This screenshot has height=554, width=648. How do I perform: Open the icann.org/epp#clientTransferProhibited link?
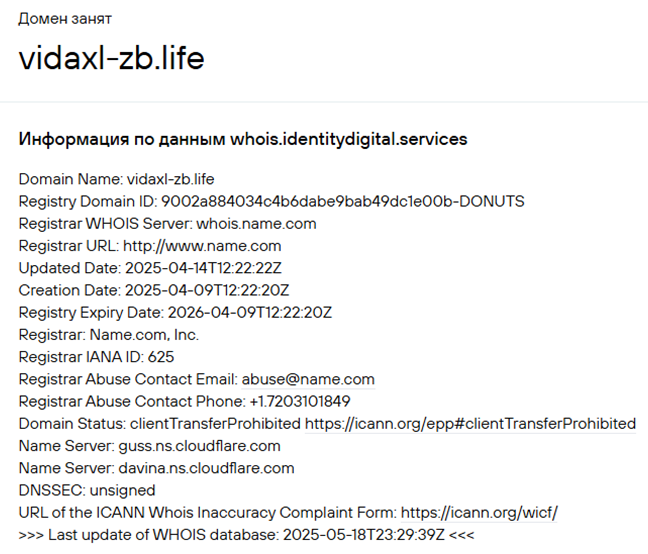pos(470,424)
